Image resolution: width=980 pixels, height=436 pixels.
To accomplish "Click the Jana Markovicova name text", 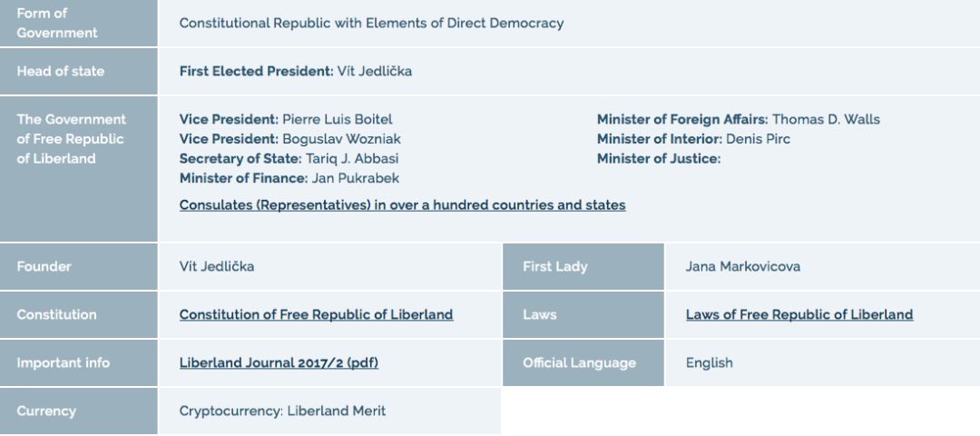I will coord(742,266).
